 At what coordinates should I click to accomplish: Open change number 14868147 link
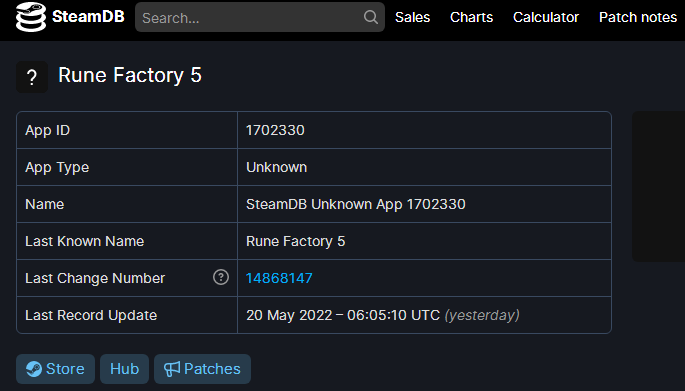pyautogui.click(x=279, y=278)
